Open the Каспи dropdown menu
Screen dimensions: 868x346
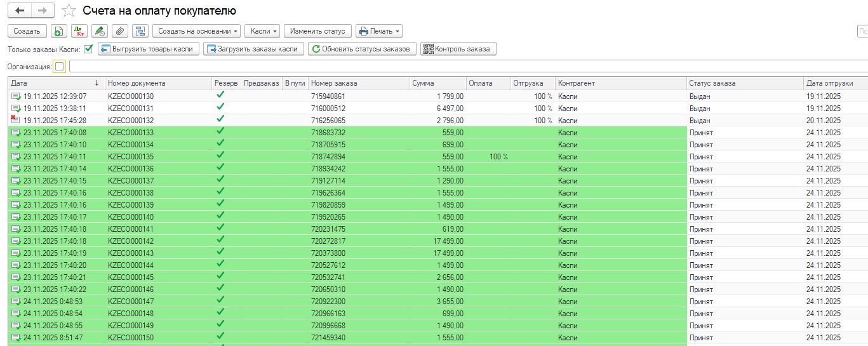pyautogui.click(x=264, y=31)
